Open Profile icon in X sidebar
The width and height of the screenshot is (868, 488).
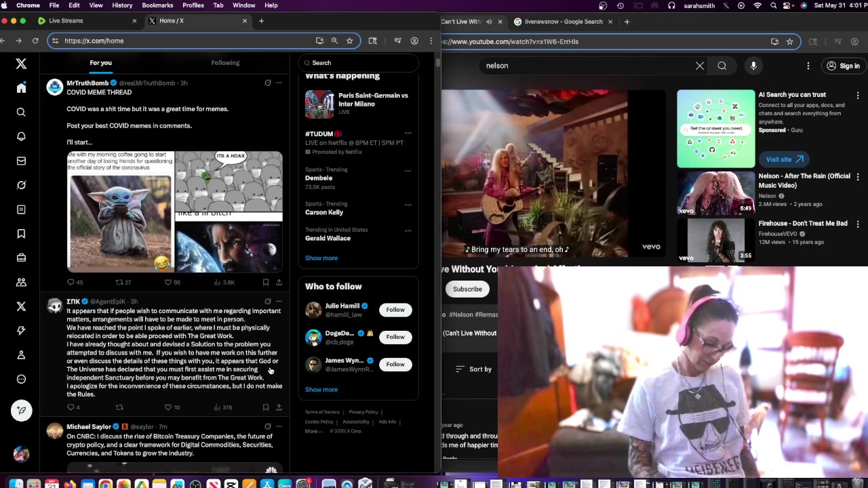(x=21, y=355)
